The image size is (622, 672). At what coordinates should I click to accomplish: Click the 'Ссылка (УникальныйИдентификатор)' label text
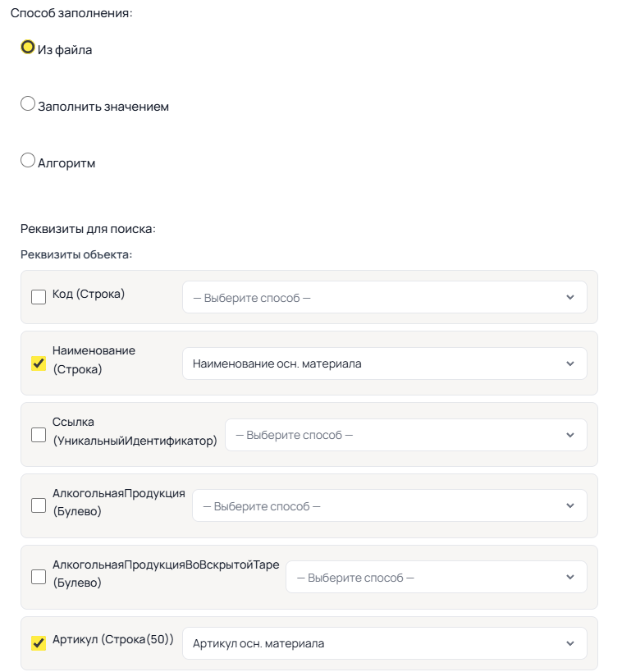pos(135,432)
